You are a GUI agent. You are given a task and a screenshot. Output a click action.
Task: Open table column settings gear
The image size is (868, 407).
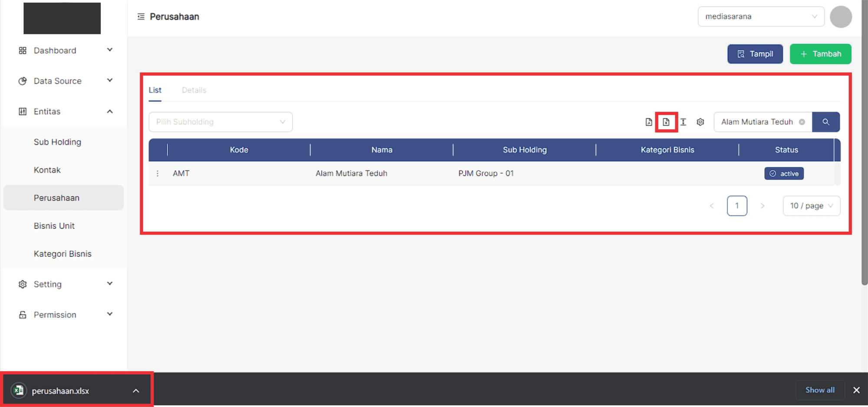(x=700, y=122)
